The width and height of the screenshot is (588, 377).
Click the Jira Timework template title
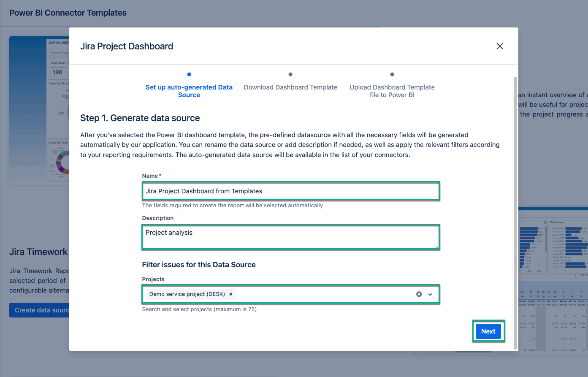[x=38, y=252]
